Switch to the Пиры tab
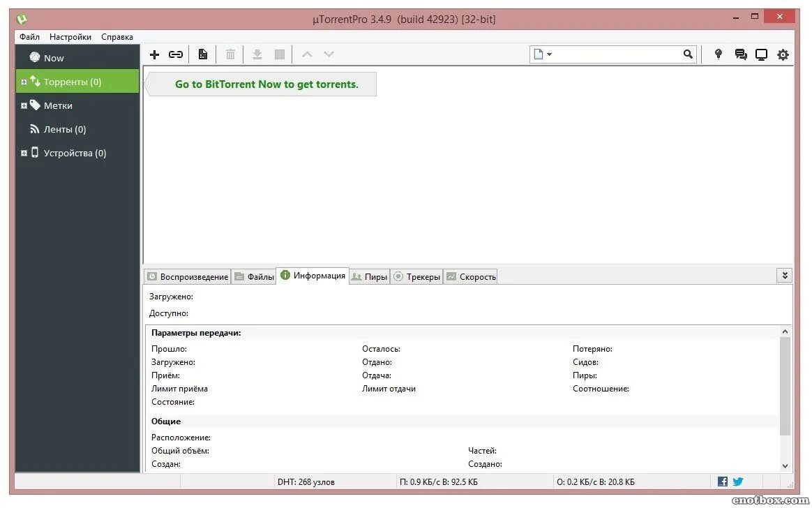The image size is (812, 508). point(369,276)
